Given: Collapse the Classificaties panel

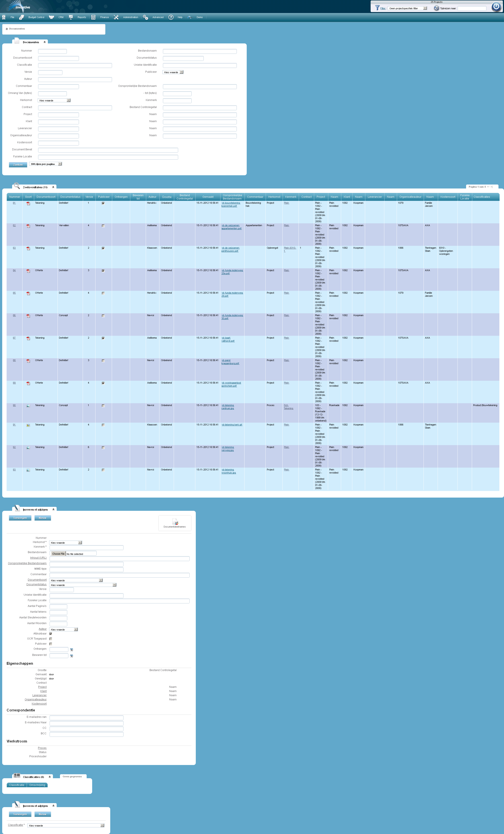Looking at the screenshot, I should coord(50,777).
